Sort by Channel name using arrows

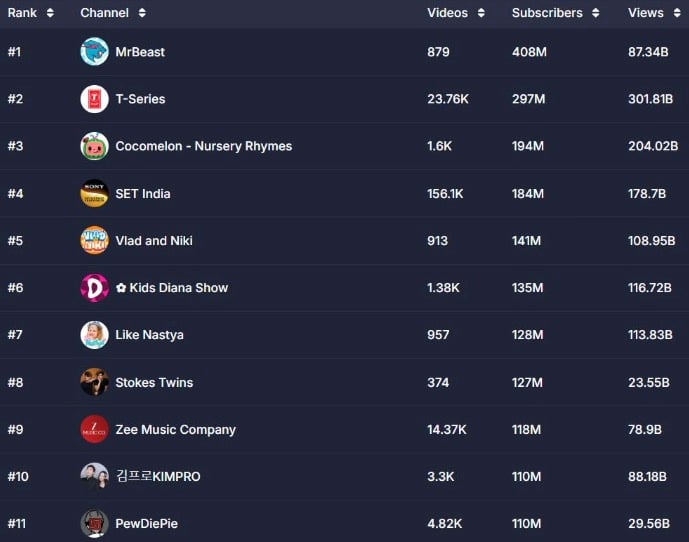(142, 13)
